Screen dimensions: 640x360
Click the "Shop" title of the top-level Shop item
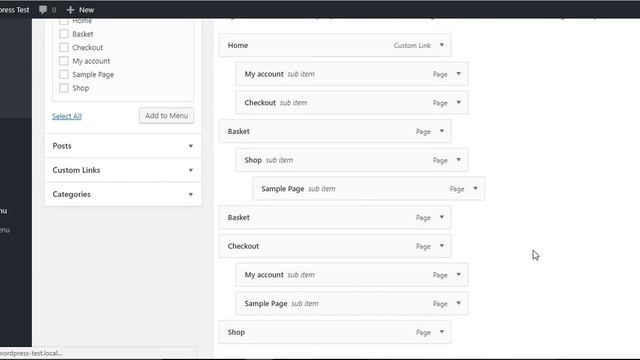(236, 332)
